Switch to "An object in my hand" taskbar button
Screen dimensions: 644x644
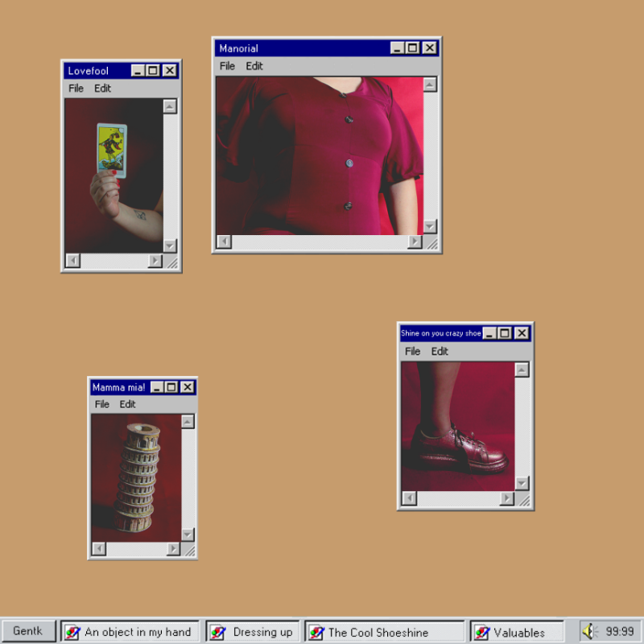(x=130, y=631)
